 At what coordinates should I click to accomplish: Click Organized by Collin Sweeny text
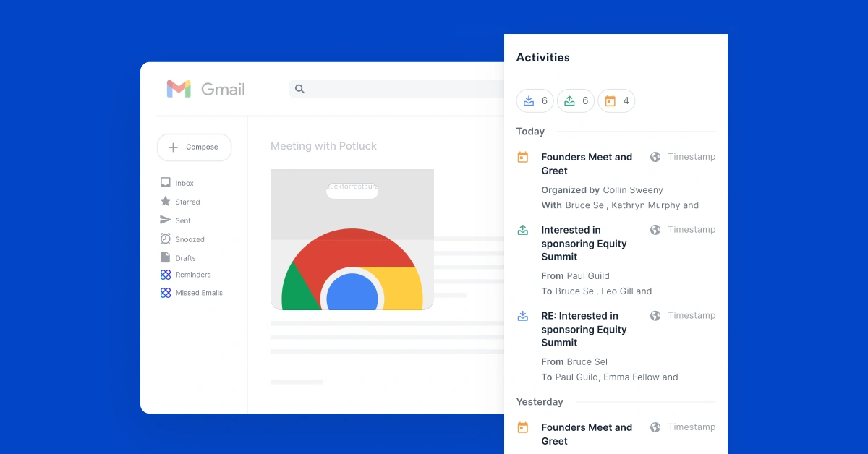point(602,190)
